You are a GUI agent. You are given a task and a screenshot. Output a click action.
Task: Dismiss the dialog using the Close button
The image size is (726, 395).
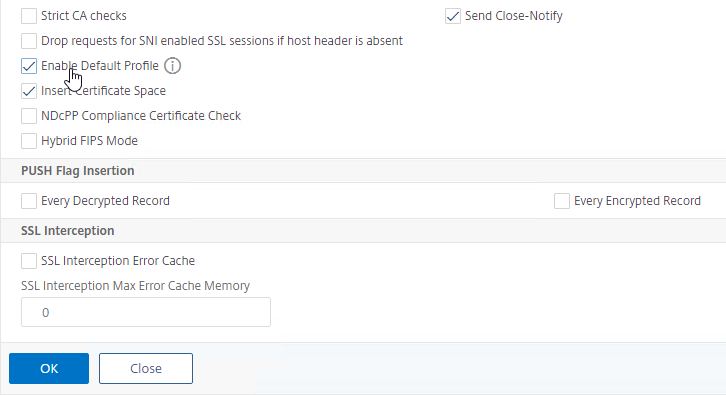click(146, 369)
